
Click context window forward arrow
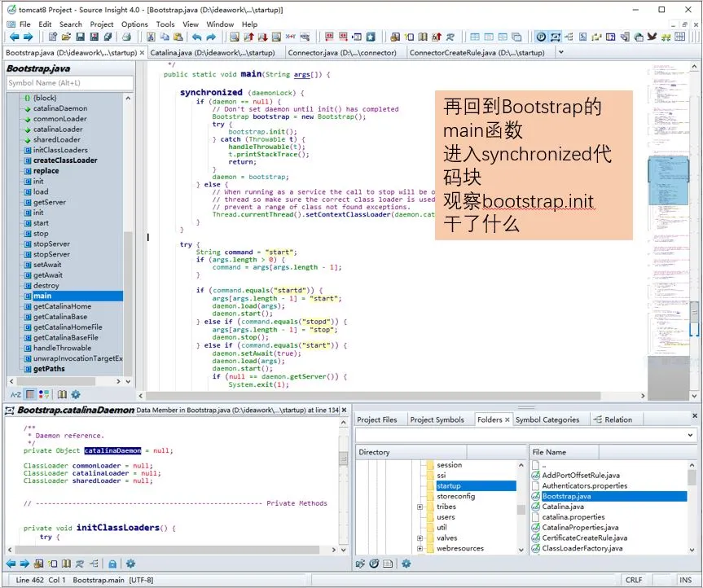coord(24,564)
